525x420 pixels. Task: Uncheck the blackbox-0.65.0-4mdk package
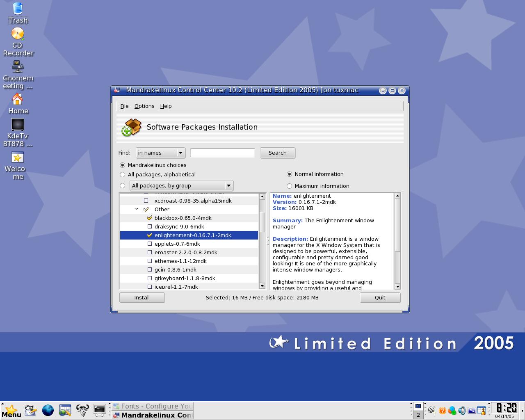point(150,218)
